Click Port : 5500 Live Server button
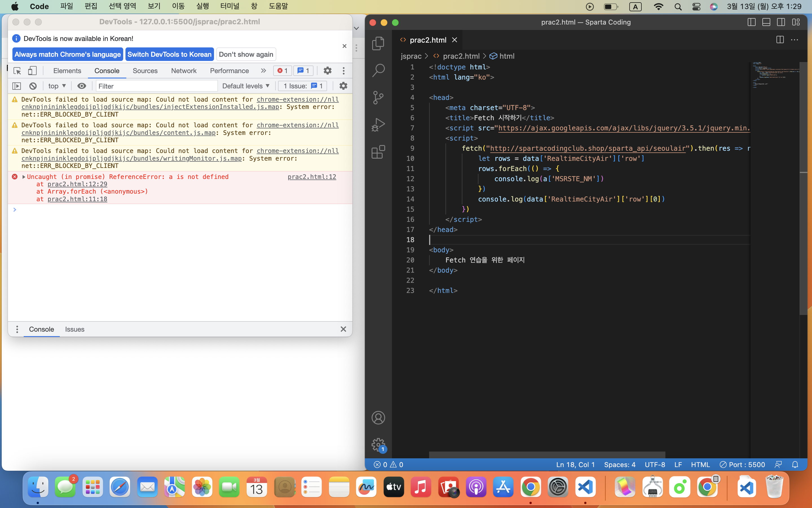The image size is (812, 508). click(x=742, y=465)
